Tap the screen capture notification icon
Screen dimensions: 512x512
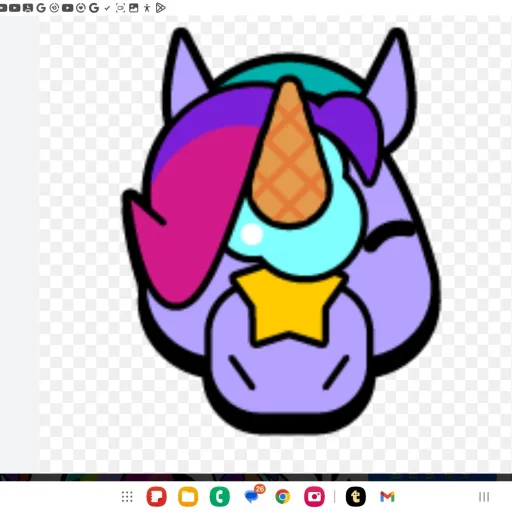pyautogui.click(x=120, y=8)
